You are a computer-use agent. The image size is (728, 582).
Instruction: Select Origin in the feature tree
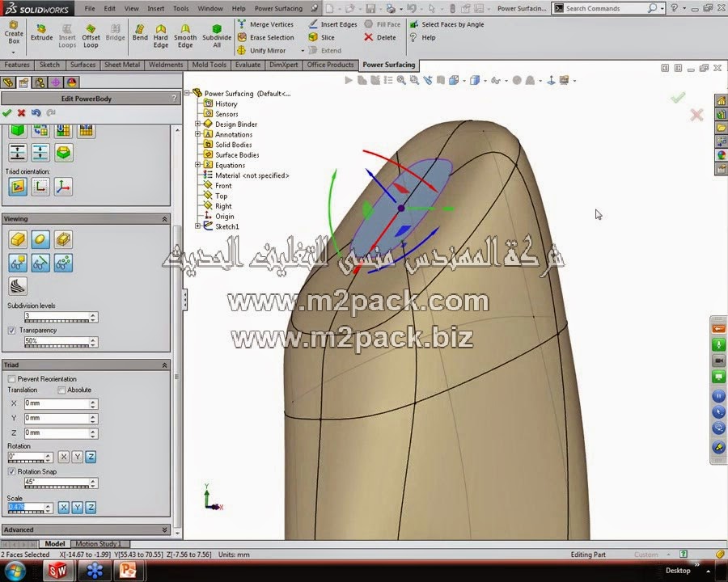[x=219, y=217]
